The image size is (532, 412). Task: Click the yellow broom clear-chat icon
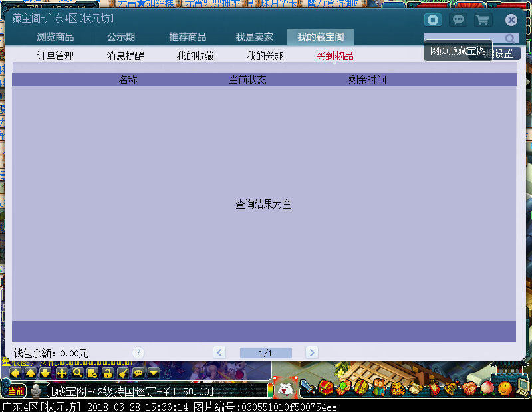[x=123, y=373]
